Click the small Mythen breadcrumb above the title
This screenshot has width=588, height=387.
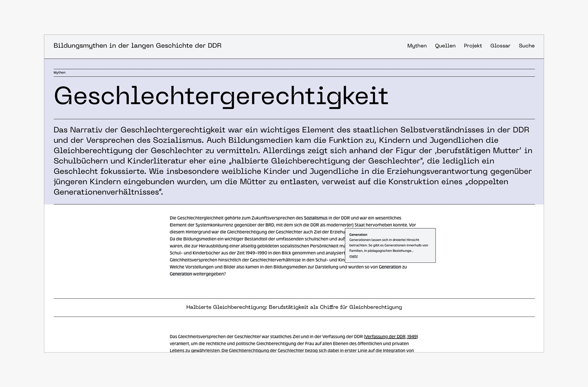click(59, 73)
